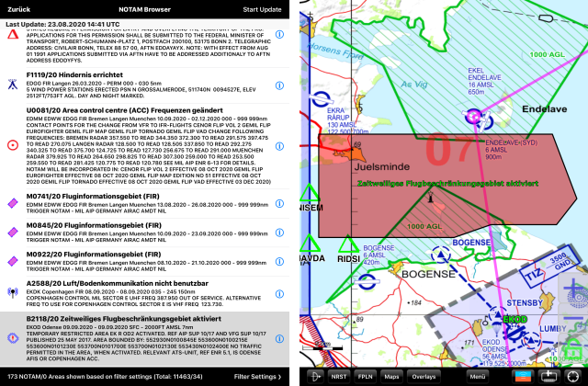The height and width of the screenshot is (386, 588).
Task: Open the Menü button
Action: click(478, 376)
